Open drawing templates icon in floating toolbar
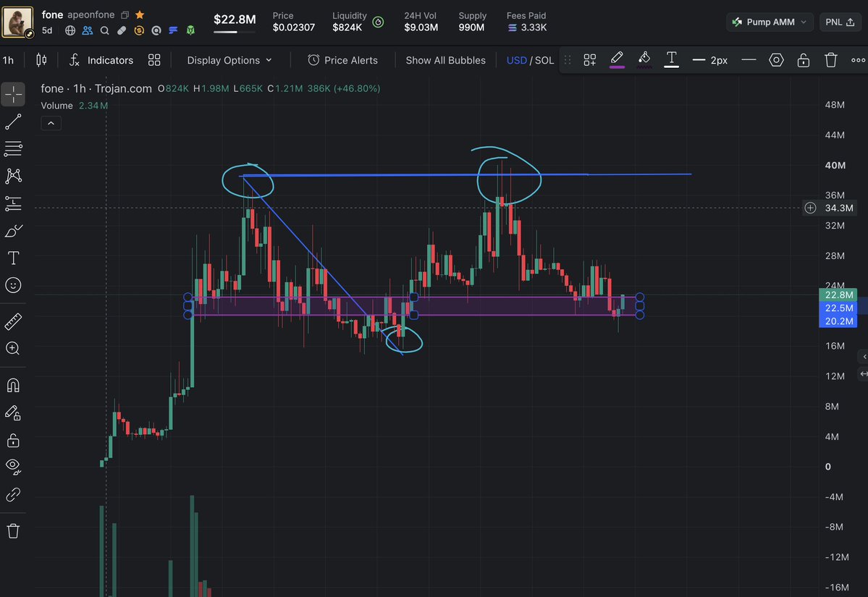The image size is (868, 597). coord(590,60)
